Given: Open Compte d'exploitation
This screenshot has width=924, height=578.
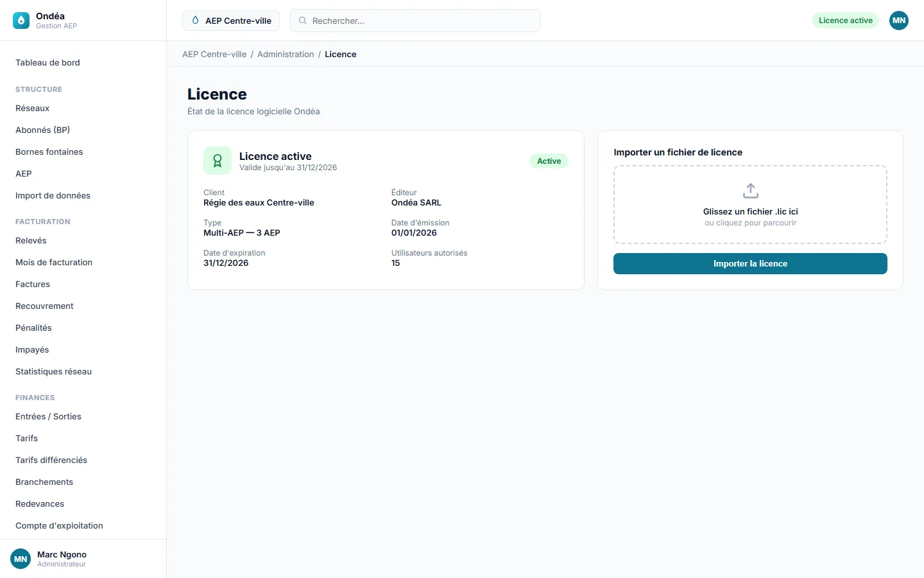Looking at the screenshot, I should (83, 525).
